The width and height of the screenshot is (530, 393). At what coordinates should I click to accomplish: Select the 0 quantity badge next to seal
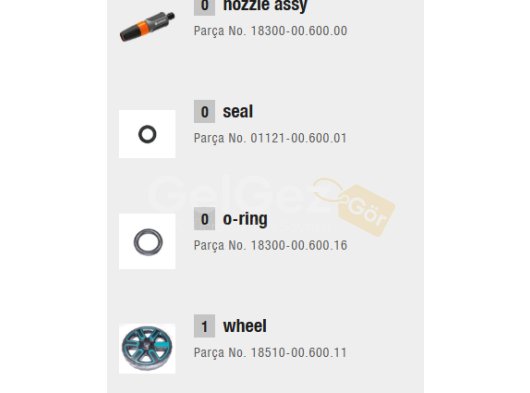coord(204,112)
